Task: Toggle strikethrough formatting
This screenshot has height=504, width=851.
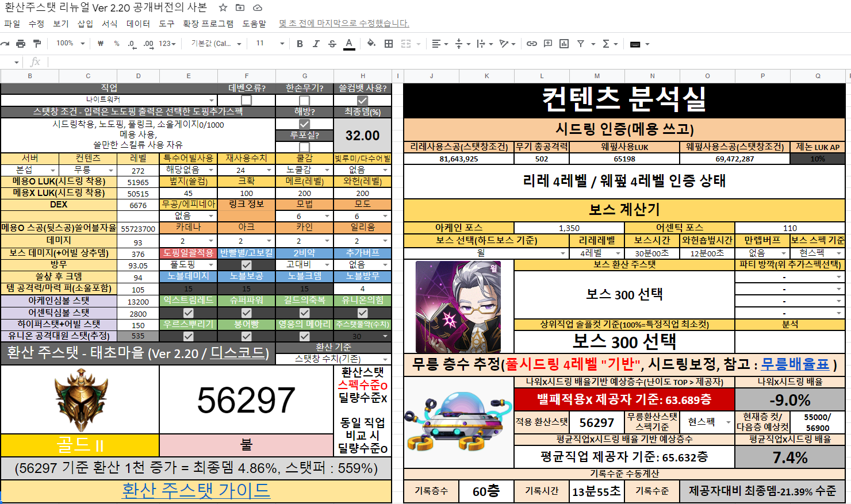Action: click(x=332, y=44)
